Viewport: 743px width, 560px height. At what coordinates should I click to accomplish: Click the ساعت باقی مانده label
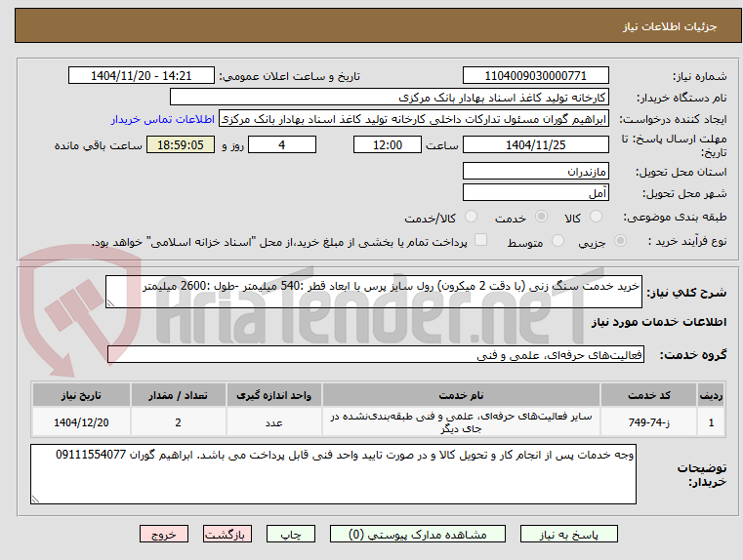(98, 145)
